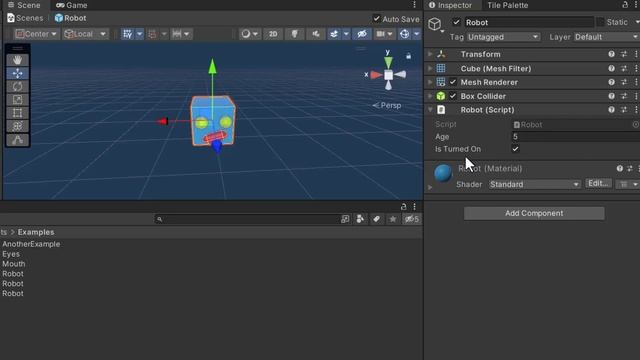The height and width of the screenshot is (360, 640).
Task: Select the Scale tool
Action: (17, 100)
